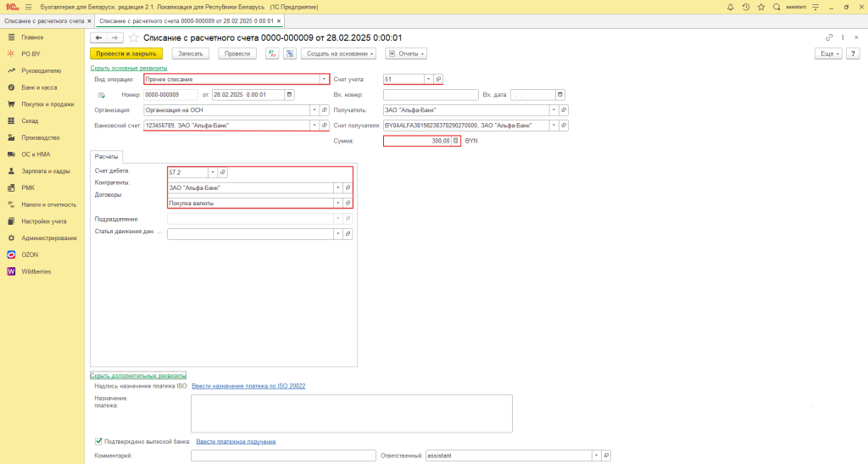This screenshot has height=464, width=868.
Task: Open the main hamburger menu
Action: [28, 7]
